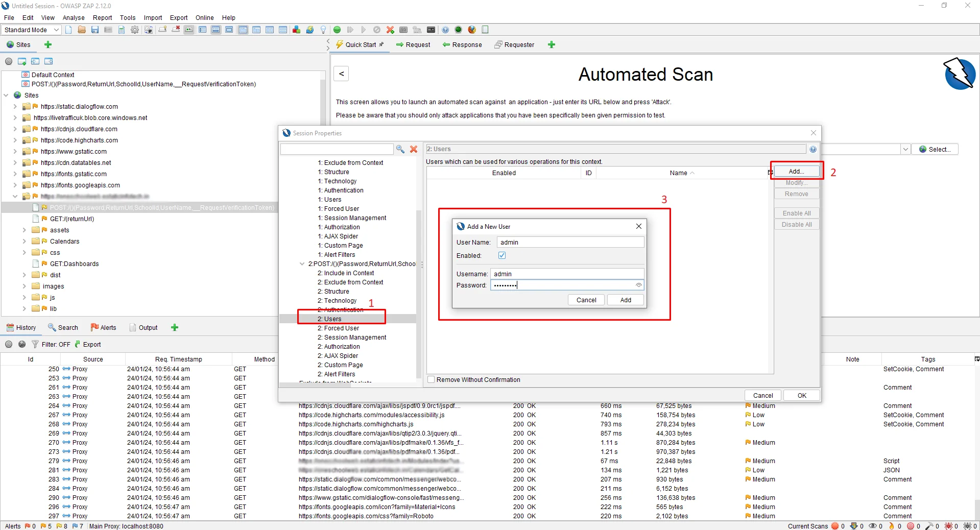
Task: Click Add in the Add a New User dialog
Action: tap(625, 300)
